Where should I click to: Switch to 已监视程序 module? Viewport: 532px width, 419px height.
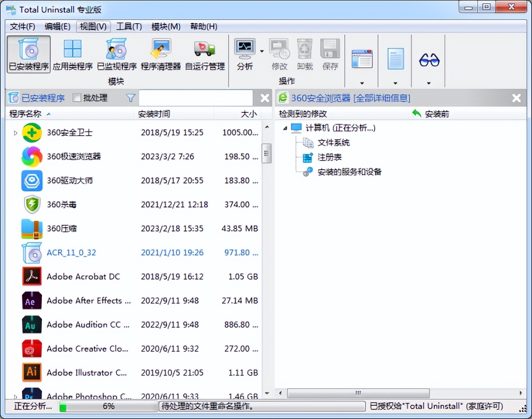(116, 54)
